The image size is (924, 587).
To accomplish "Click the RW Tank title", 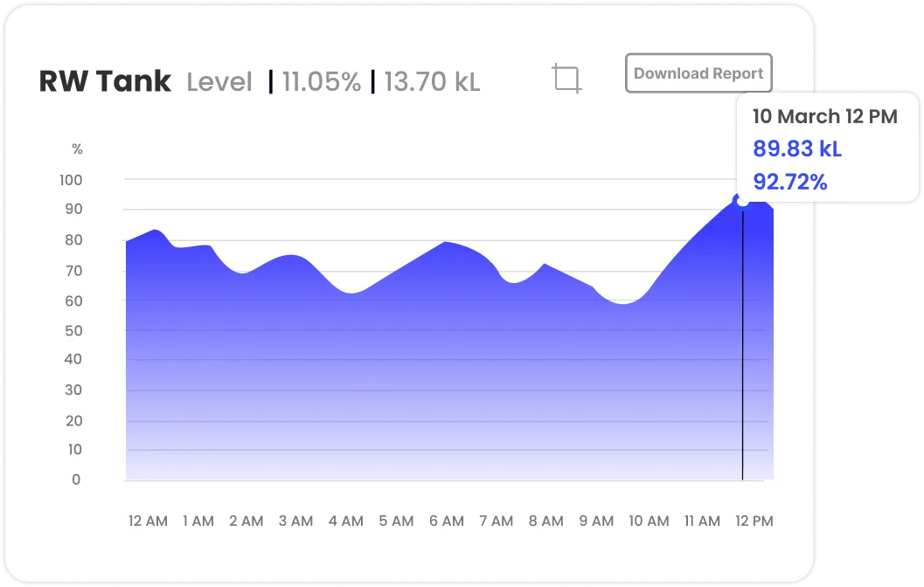I will (105, 81).
